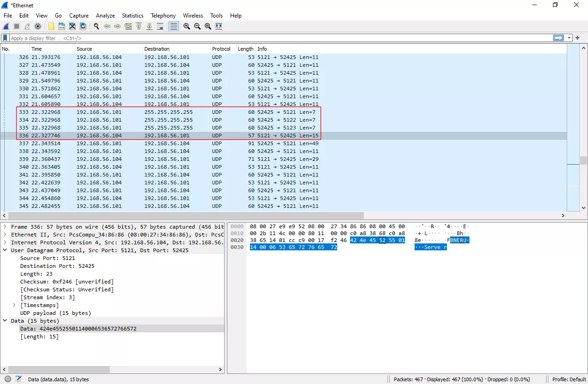588x384 pixels.
Task: Toggle auto-scroll during live capture
Action: (x=160, y=26)
